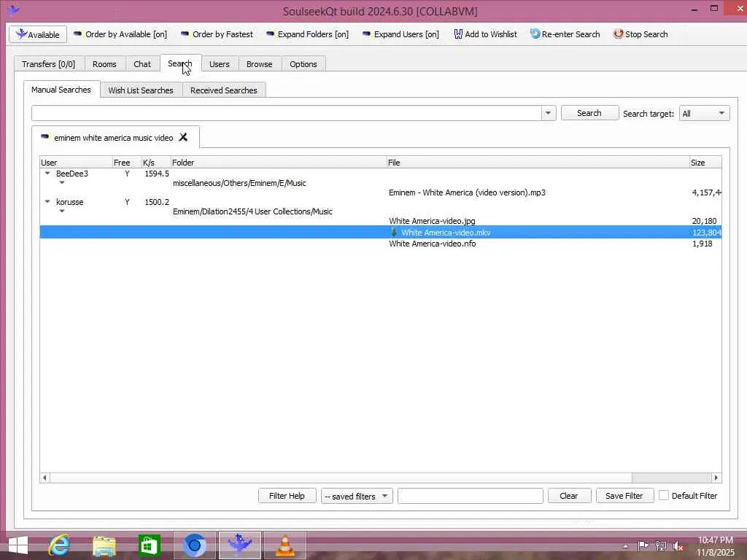Screen dimensions: 747x560
Task: Click the Search button
Action: point(589,113)
